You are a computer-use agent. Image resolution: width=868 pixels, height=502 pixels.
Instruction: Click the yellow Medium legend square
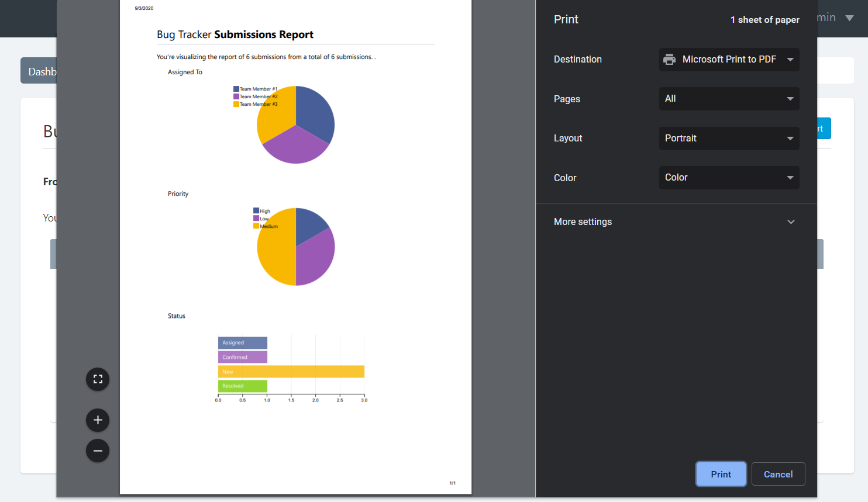[x=256, y=226]
